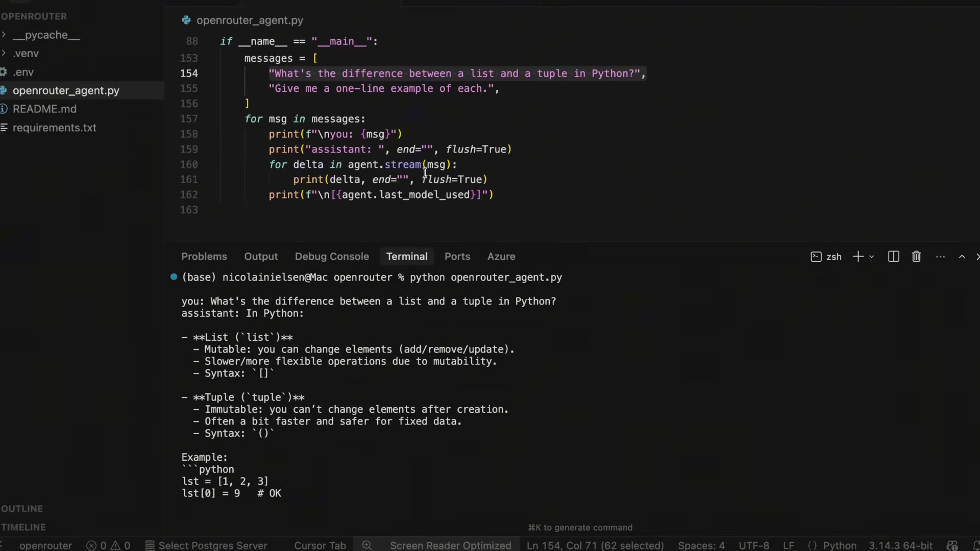Click the openrouter workspace status item
The width and height of the screenshot is (980, 551).
coord(45,545)
